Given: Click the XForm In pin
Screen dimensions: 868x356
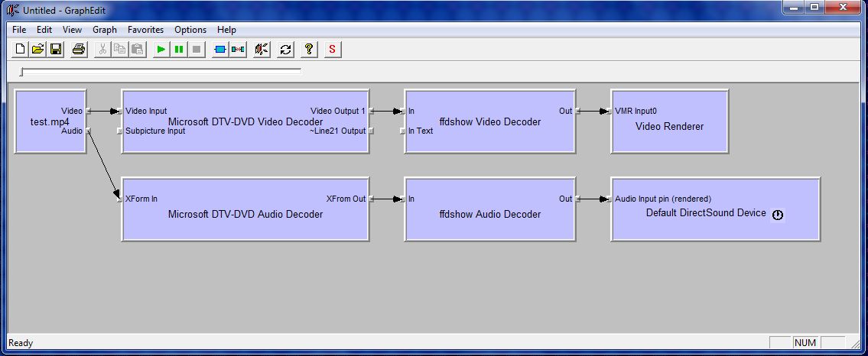Looking at the screenshot, I should click(x=119, y=199).
